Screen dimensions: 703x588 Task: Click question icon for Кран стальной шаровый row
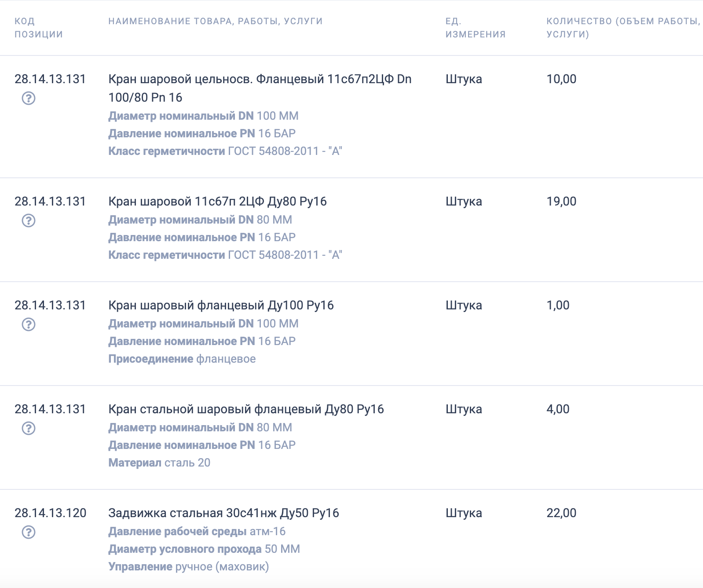coord(29,428)
